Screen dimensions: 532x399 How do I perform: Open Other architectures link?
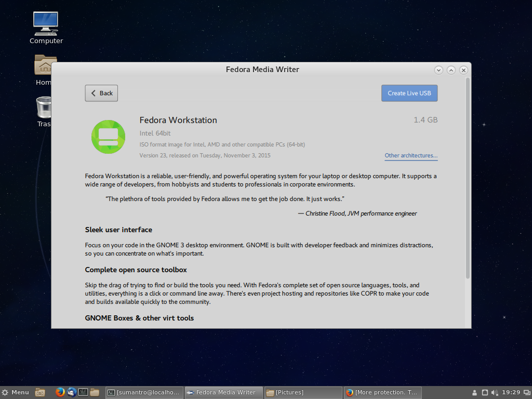pos(411,155)
